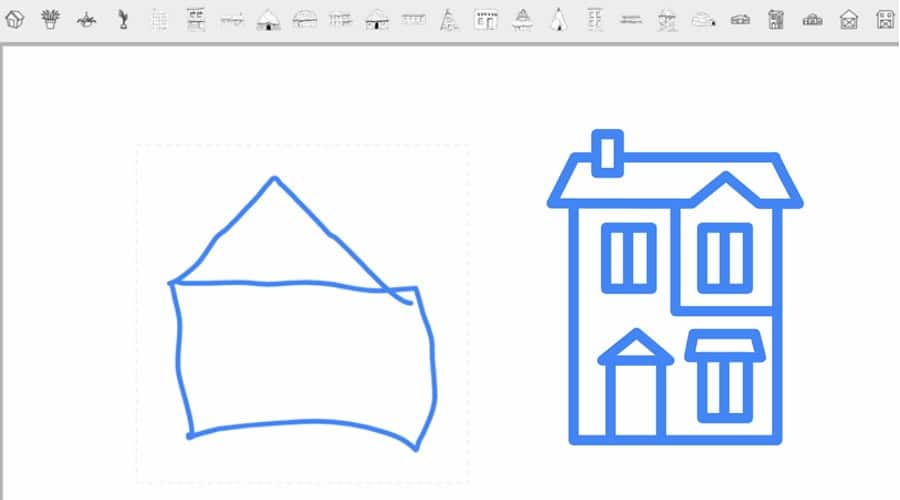
Task: Select the hanging plant basket suggestion
Action: (87, 20)
